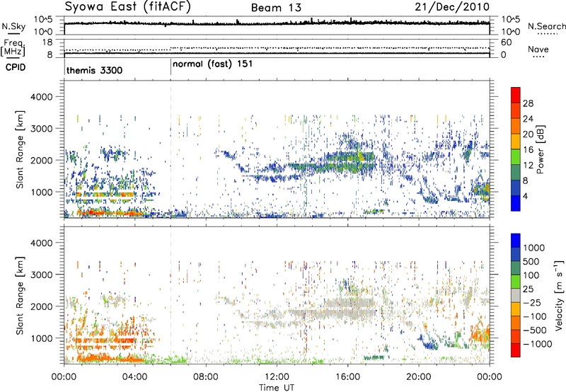Click the 'Syowa East (fitACF)' title
566x392 pixels.
coord(127,7)
